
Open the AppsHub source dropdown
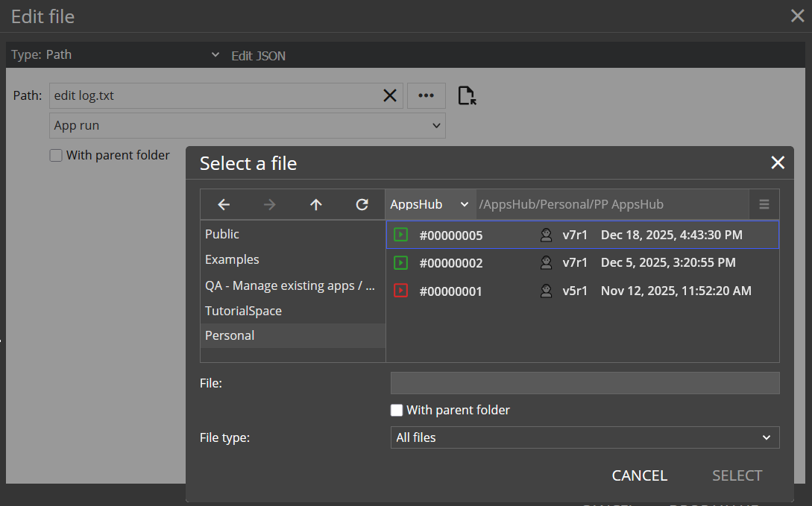[429, 204]
